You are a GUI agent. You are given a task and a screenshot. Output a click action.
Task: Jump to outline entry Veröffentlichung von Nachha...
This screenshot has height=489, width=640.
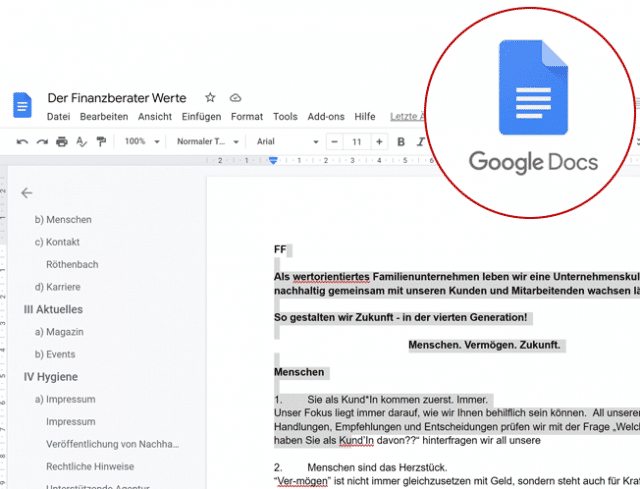coord(112,444)
